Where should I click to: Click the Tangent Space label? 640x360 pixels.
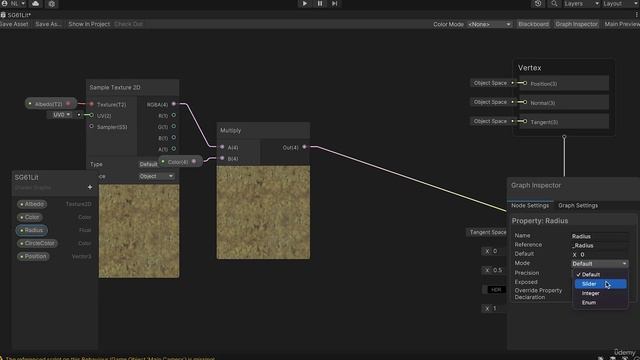click(x=487, y=232)
